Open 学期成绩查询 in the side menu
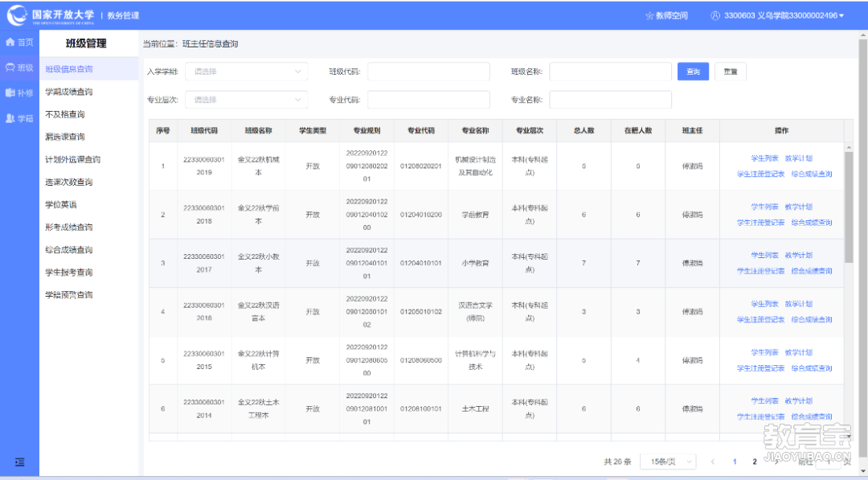Image resolution: width=868 pixels, height=480 pixels. [x=69, y=92]
